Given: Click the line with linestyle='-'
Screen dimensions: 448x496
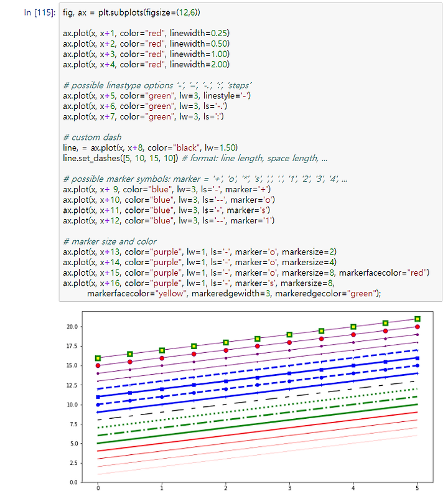Looking at the screenshot, I should tap(157, 96).
